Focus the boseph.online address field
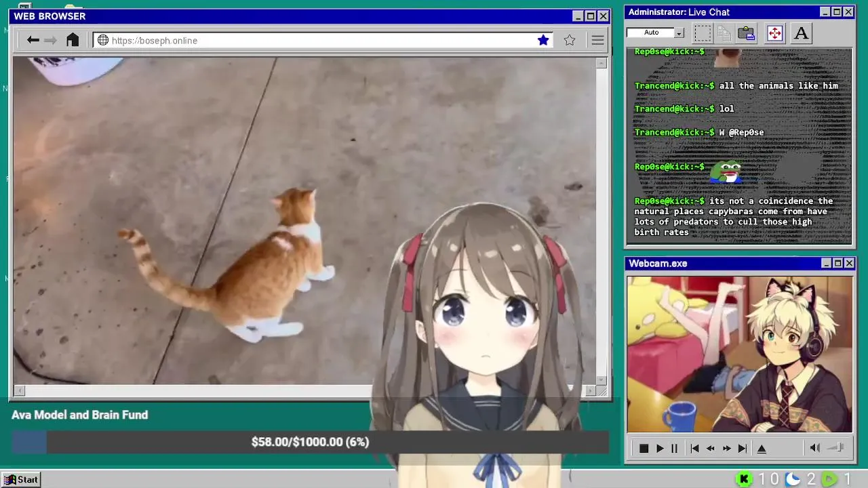This screenshot has width=868, height=488. point(324,41)
